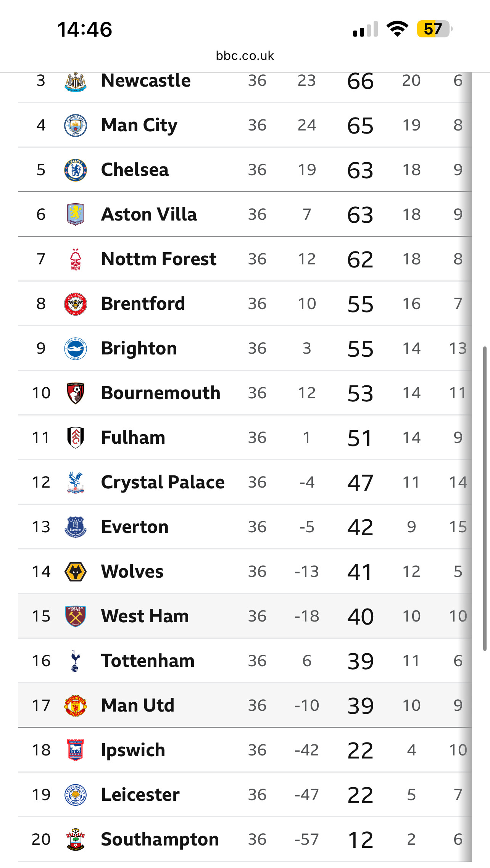Tap the bbc.co.uk address bar
The height and width of the screenshot is (868, 490).
tap(245, 56)
